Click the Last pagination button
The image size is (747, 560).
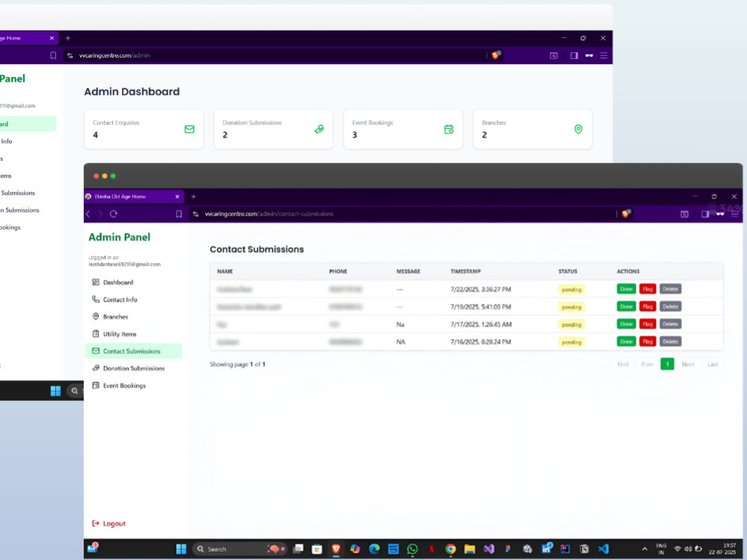coord(712,364)
